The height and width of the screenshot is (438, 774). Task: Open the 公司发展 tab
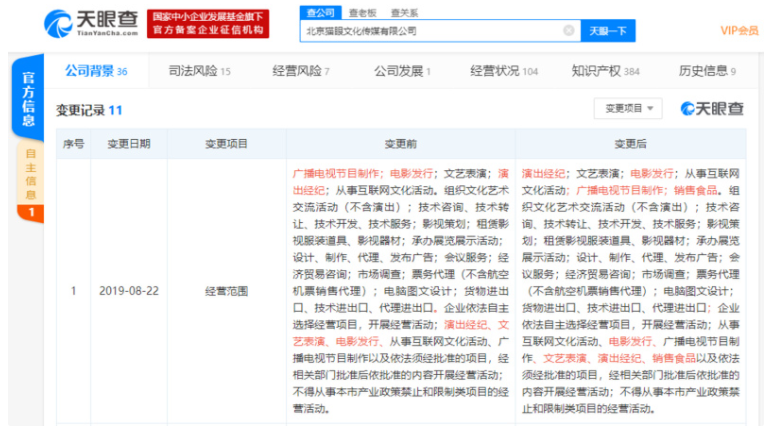(x=402, y=71)
